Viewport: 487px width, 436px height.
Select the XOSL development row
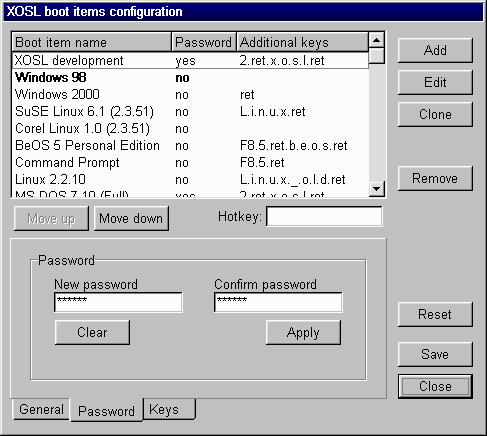[x=190, y=60]
